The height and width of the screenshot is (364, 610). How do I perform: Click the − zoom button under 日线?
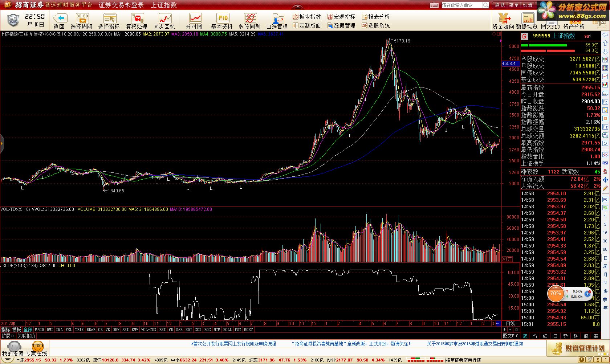tap(511, 330)
